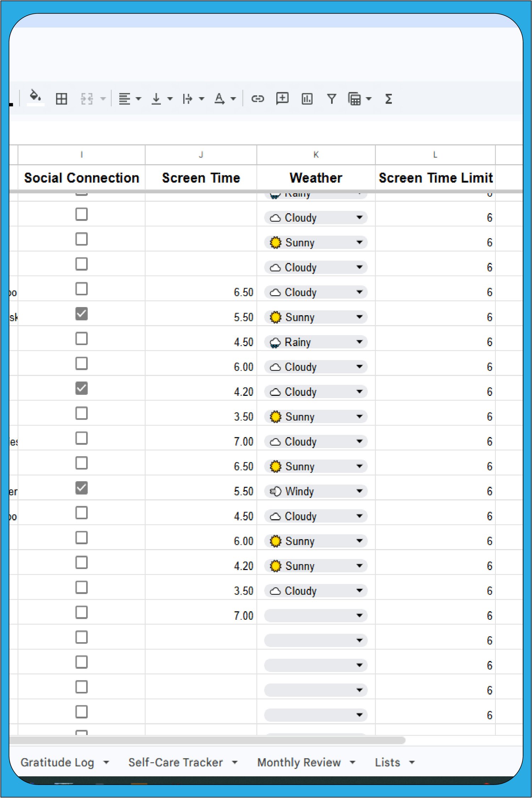Open text rotation options
532x798 pixels.
pyautogui.click(x=225, y=99)
